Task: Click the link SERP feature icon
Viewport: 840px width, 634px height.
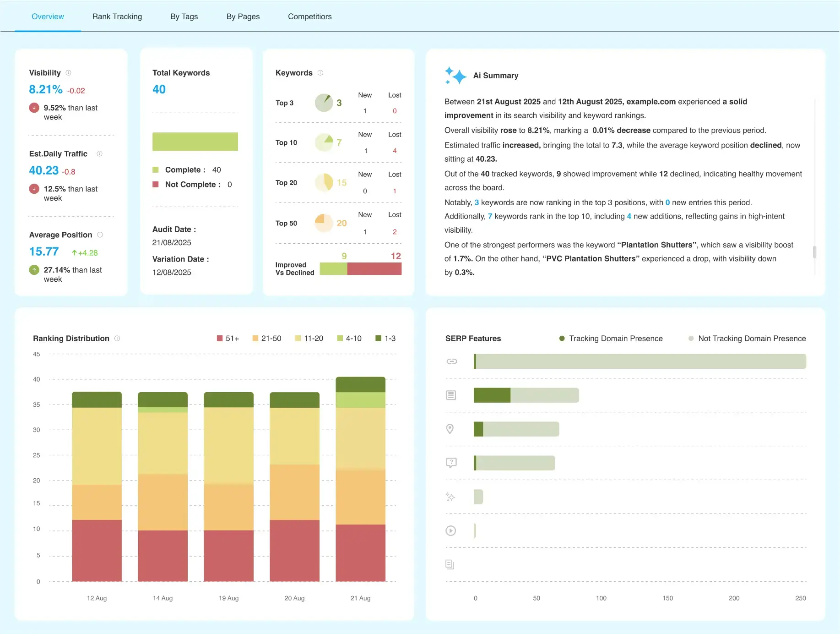Action: coord(451,361)
